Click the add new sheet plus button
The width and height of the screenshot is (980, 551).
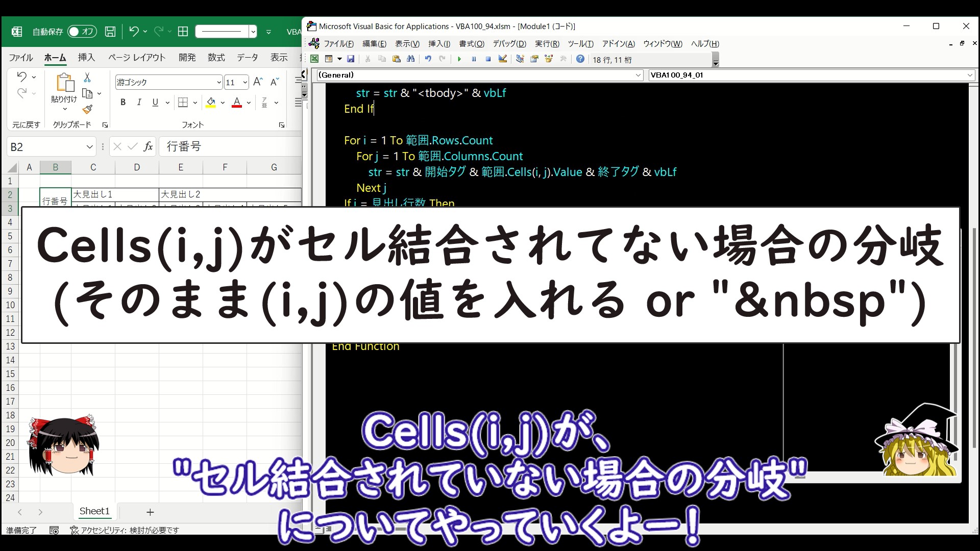pos(150,512)
